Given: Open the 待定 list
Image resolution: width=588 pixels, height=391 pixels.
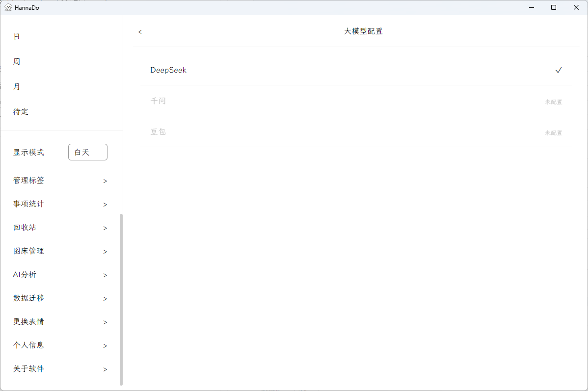Looking at the screenshot, I should [x=21, y=112].
